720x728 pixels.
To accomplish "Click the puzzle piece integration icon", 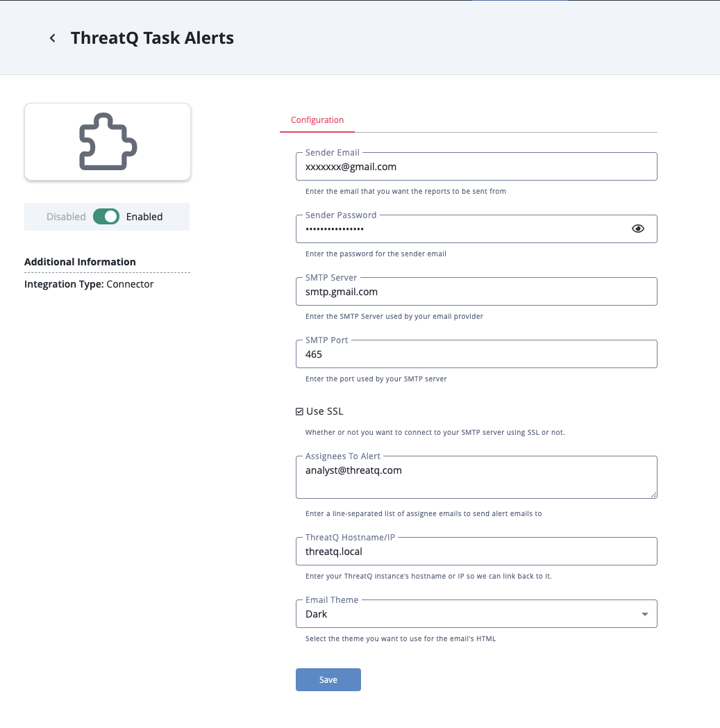I will coord(108,142).
